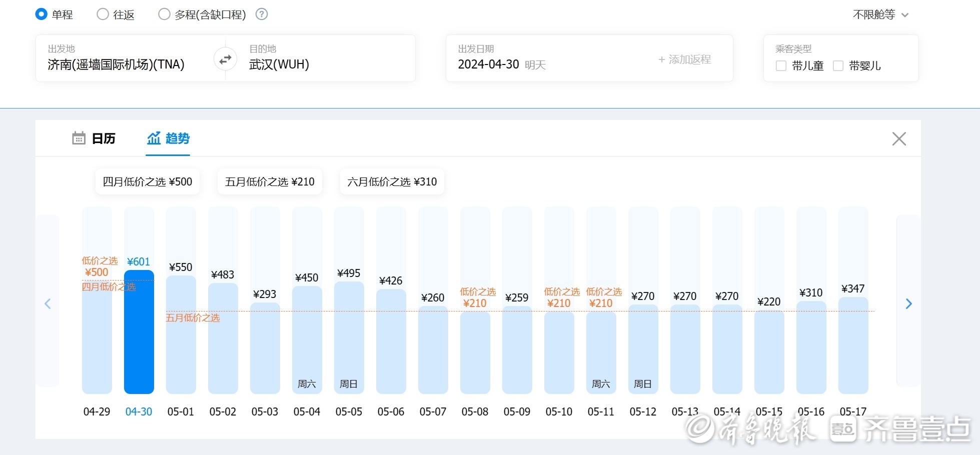Click the help question mark icon
980x455 pixels.
[262, 14]
